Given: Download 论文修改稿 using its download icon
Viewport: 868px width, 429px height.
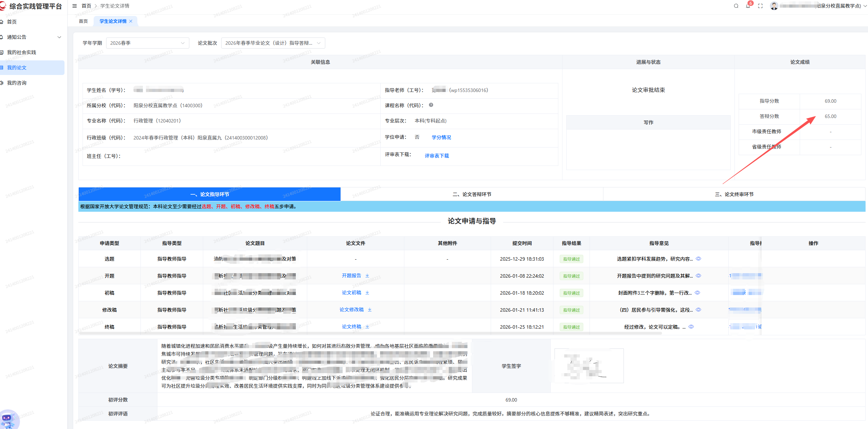Looking at the screenshot, I should [370, 310].
